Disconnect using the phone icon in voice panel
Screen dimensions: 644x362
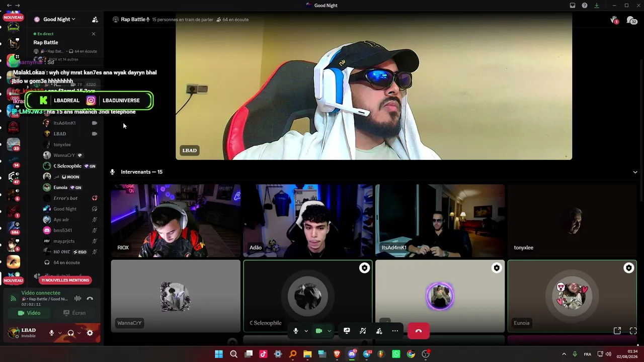90,299
